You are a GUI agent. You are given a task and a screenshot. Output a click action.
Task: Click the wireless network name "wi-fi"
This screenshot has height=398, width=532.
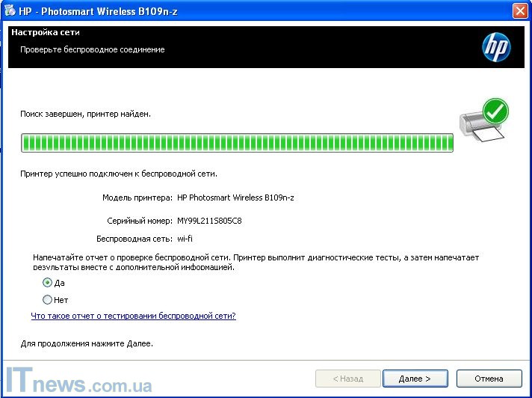(x=185, y=239)
